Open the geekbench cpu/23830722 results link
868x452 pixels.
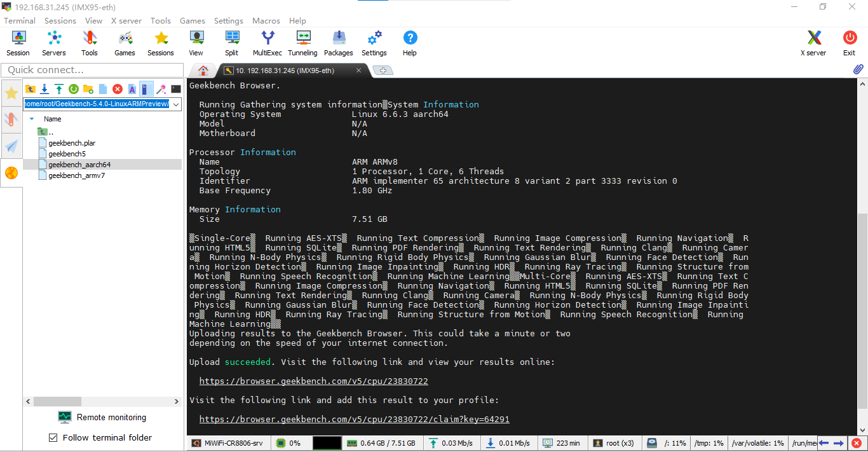point(314,381)
